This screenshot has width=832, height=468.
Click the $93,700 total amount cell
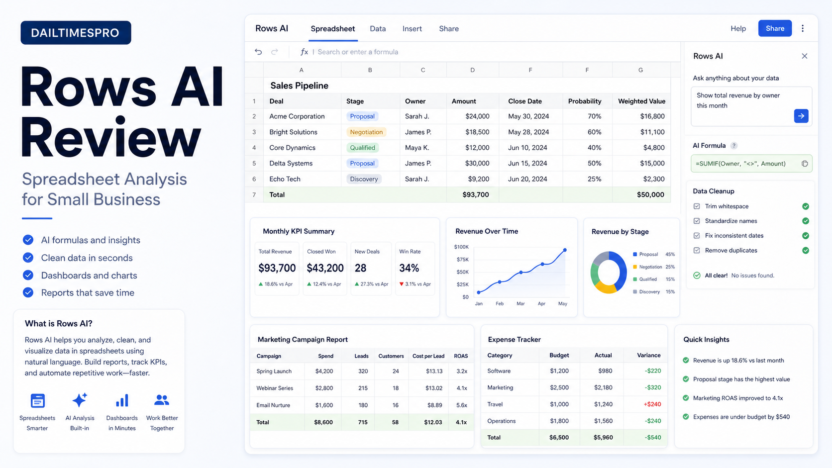[x=475, y=195]
